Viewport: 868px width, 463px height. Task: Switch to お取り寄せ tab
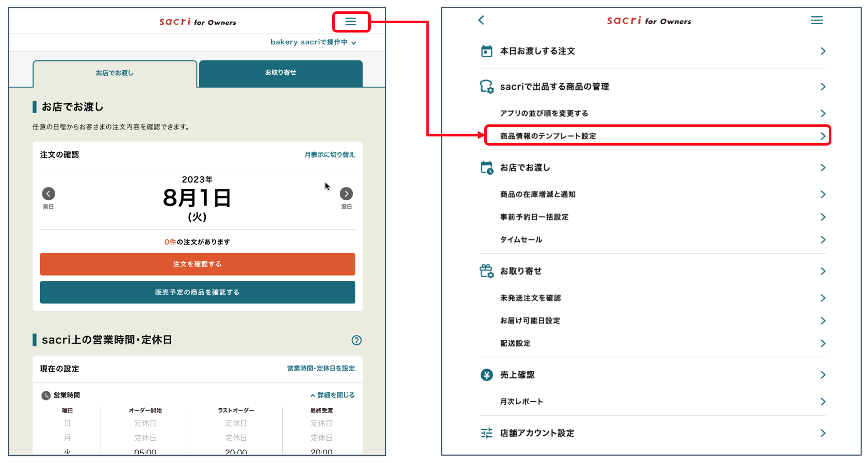[x=281, y=73]
